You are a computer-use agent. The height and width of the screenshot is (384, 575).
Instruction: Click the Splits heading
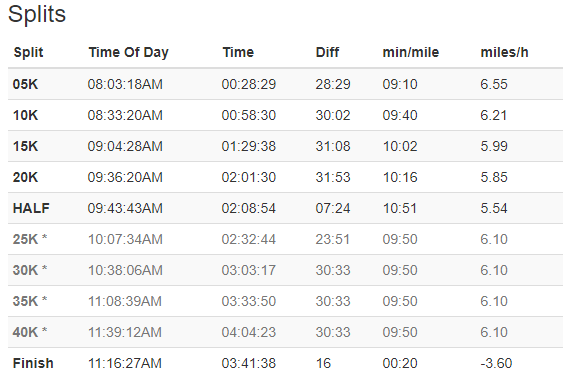37,15
